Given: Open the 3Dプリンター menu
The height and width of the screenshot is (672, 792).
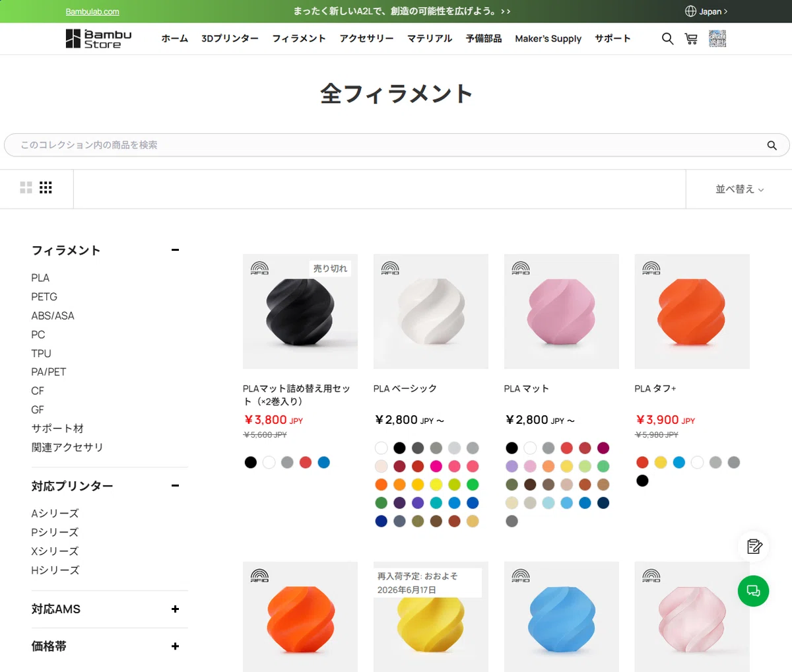Looking at the screenshot, I should click(230, 39).
